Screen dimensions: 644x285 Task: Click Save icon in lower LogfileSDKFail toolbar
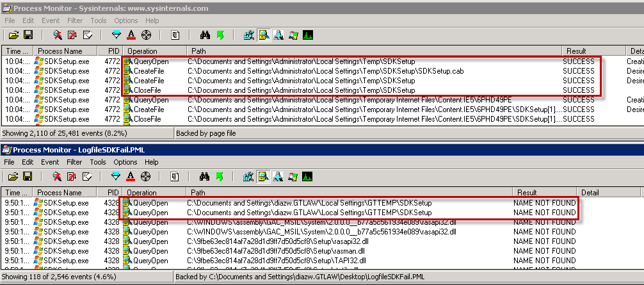pyautogui.click(x=28, y=177)
